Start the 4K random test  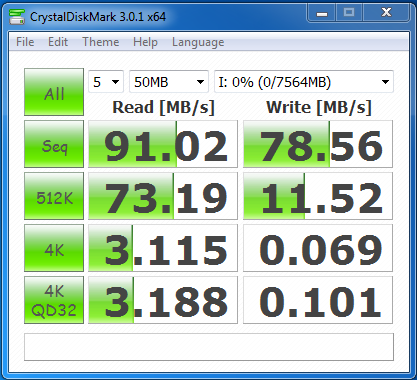pos(54,248)
